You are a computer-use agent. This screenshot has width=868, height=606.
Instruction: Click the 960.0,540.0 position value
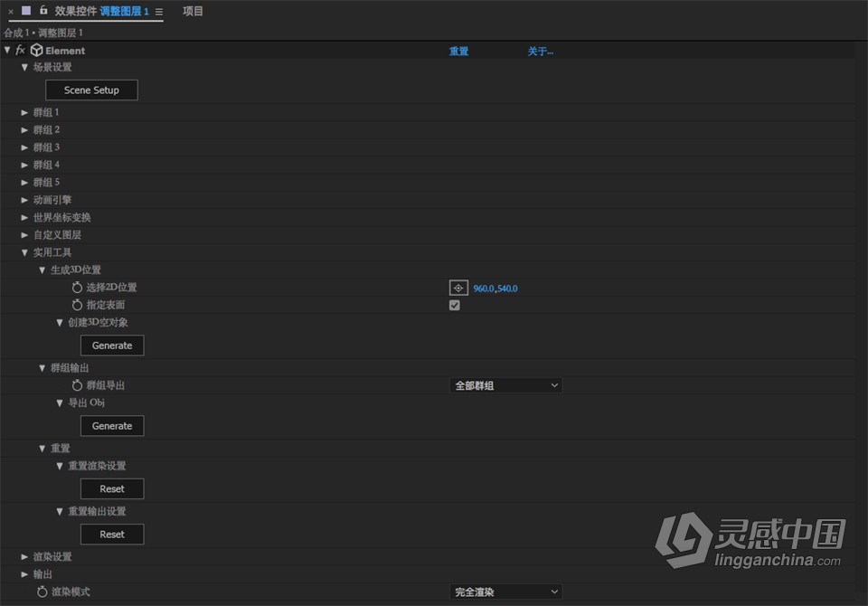[x=495, y=289]
